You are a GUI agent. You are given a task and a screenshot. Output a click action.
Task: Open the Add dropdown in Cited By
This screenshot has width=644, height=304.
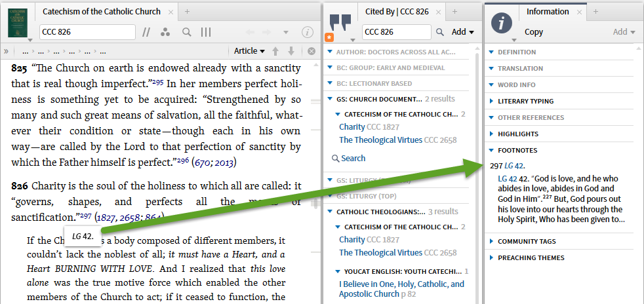point(462,32)
